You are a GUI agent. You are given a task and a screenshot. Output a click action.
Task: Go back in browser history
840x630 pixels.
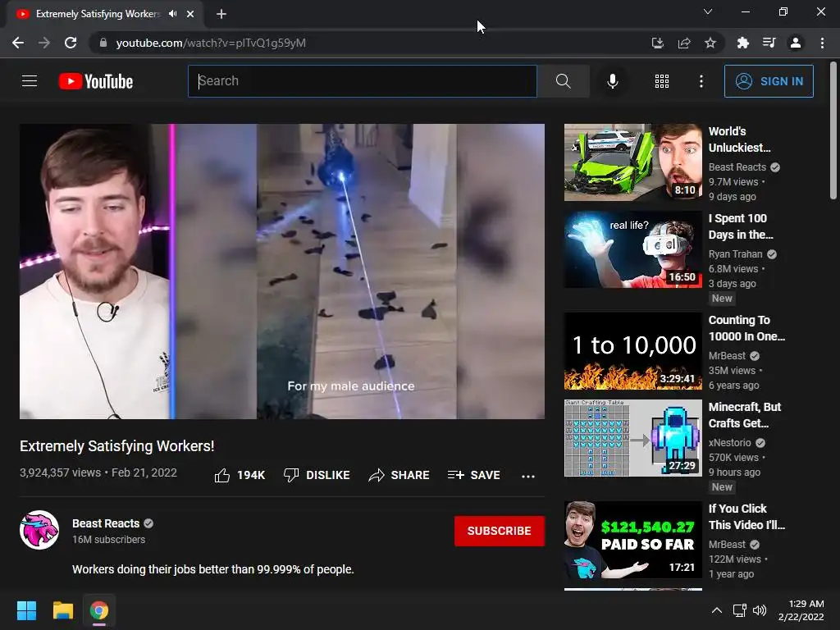(x=18, y=43)
